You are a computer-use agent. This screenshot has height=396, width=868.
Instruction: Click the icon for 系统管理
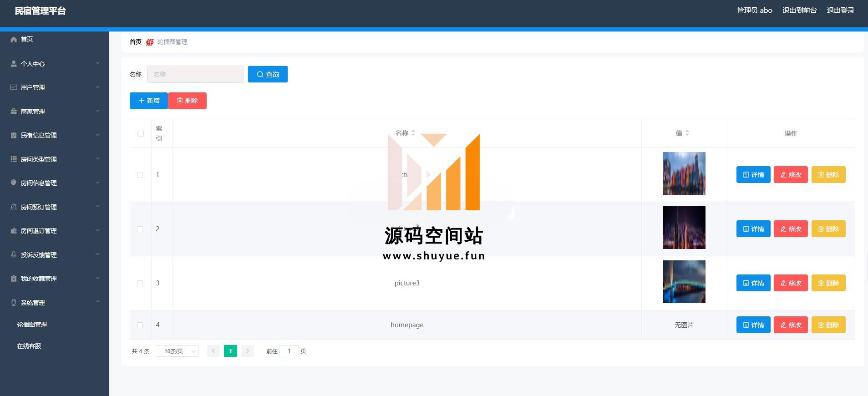(14, 303)
